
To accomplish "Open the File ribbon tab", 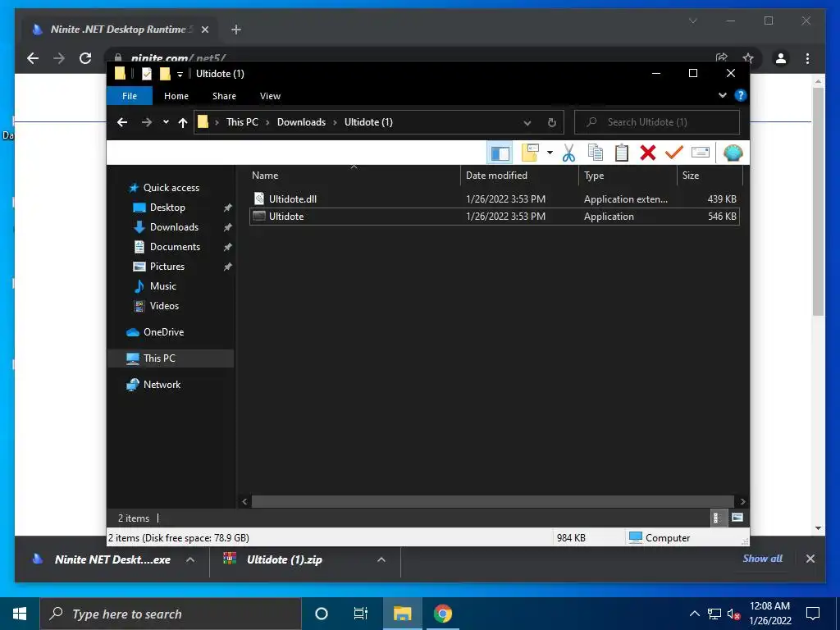I will click(x=130, y=96).
